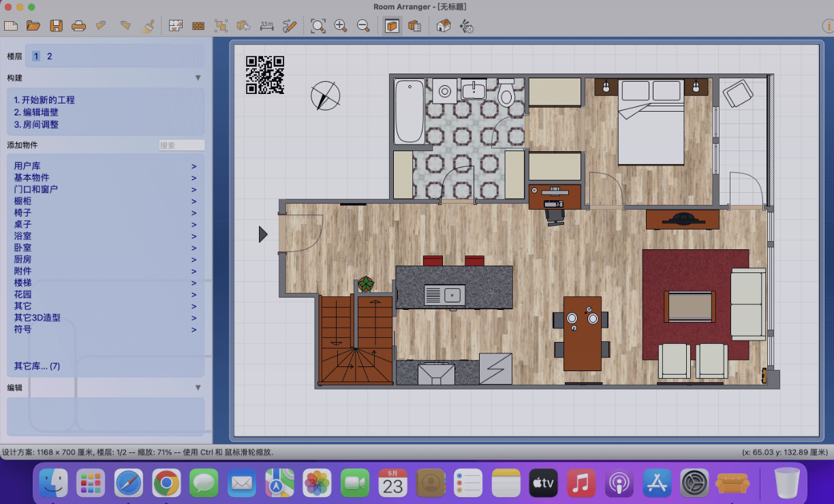Click the 搜索 search field under 添加物件

point(182,144)
